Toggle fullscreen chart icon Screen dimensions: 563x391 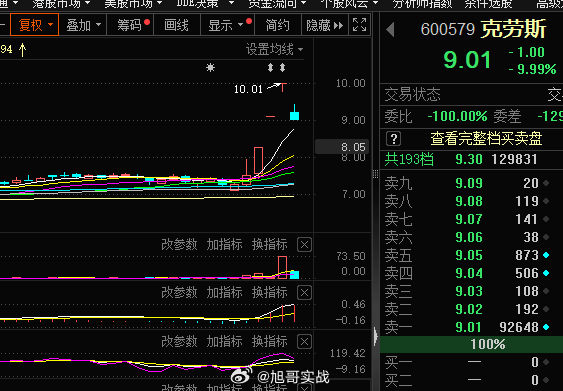tap(359, 25)
